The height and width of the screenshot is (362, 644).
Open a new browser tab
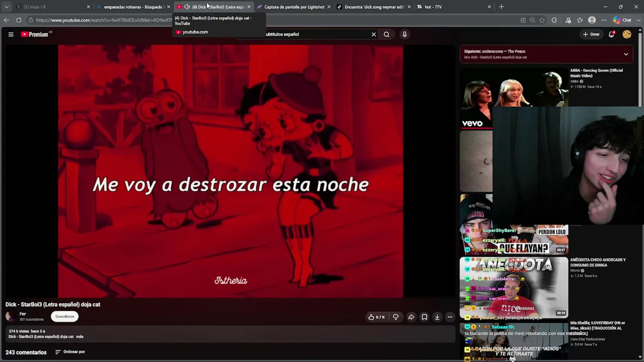coord(501,7)
